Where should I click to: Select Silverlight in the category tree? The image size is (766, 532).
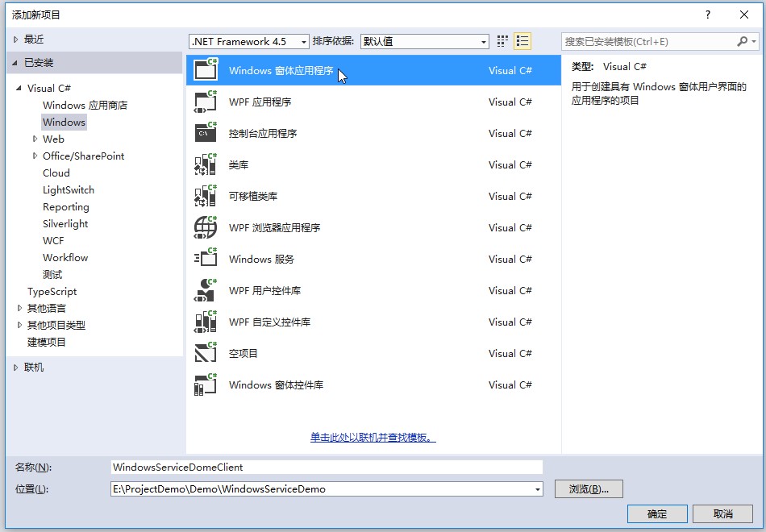point(65,224)
